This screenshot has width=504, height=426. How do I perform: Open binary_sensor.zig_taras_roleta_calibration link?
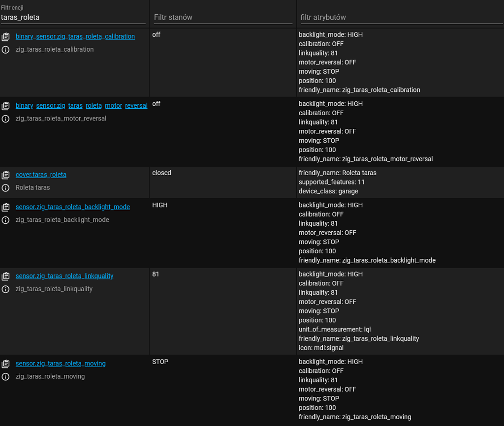pyautogui.click(x=75, y=36)
